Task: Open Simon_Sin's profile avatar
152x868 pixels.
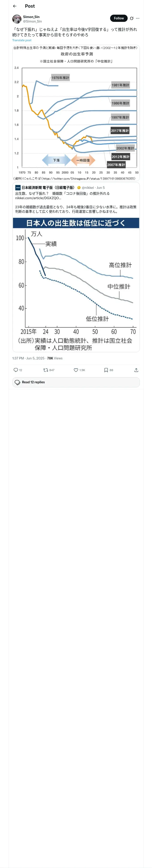Action: (17, 19)
